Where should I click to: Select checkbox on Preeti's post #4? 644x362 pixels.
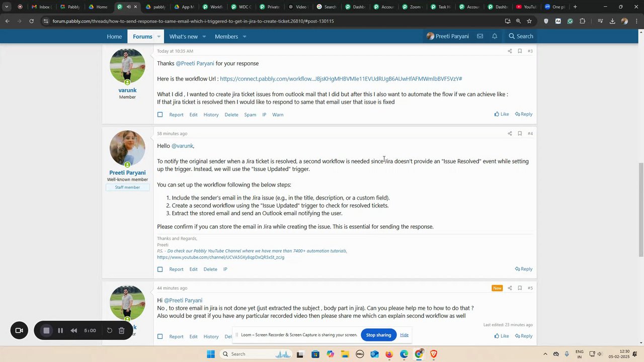coord(160,269)
